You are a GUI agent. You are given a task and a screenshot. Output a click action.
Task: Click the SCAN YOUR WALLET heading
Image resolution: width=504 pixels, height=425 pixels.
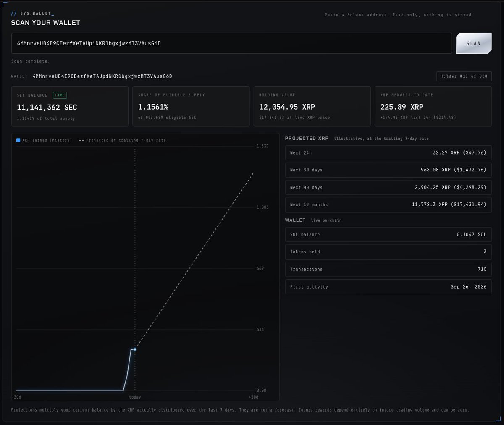point(45,23)
